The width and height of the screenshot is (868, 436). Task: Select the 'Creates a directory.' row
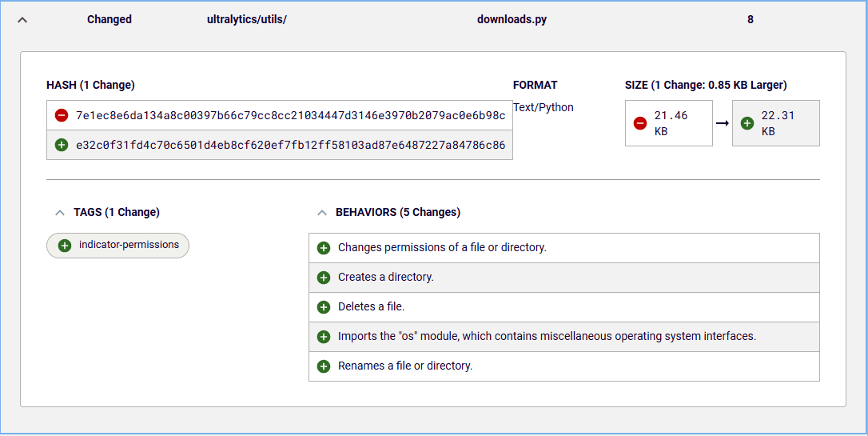(564, 278)
